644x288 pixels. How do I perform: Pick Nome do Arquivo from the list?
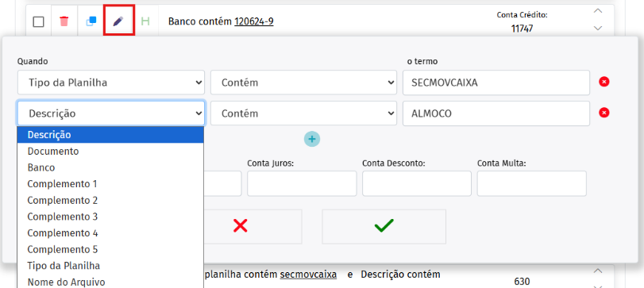[x=110, y=282]
